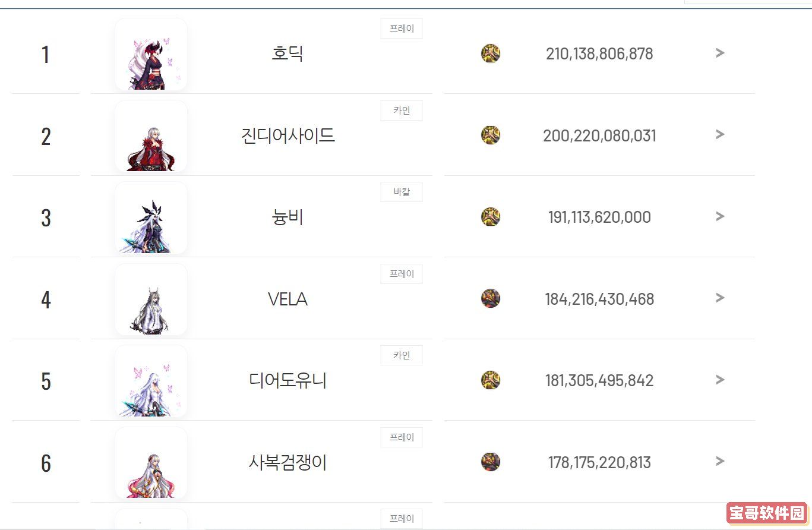Image resolution: width=812 pixels, height=530 pixels.
Task: Select the 바칼 server tag for 늏비
Action: pyautogui.click(x=402, y=192)
